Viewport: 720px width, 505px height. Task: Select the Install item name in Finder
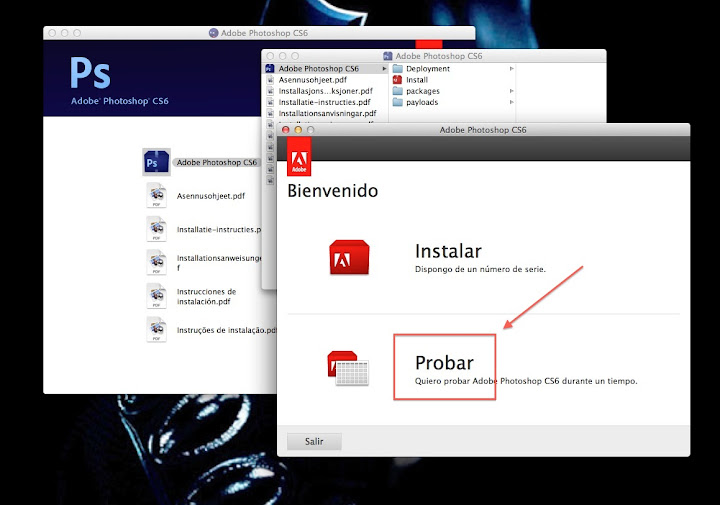pos(417,80)
